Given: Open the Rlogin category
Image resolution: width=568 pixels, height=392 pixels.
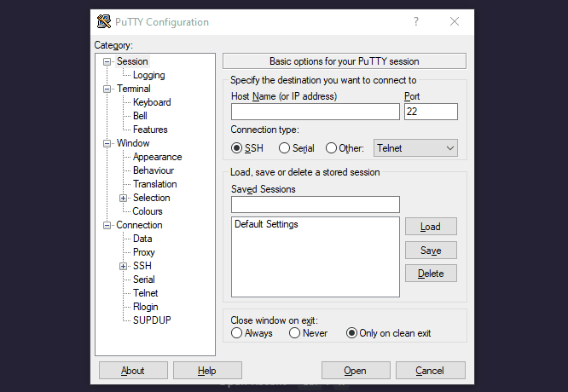Looking at the screenshot, I should (145, 307).
